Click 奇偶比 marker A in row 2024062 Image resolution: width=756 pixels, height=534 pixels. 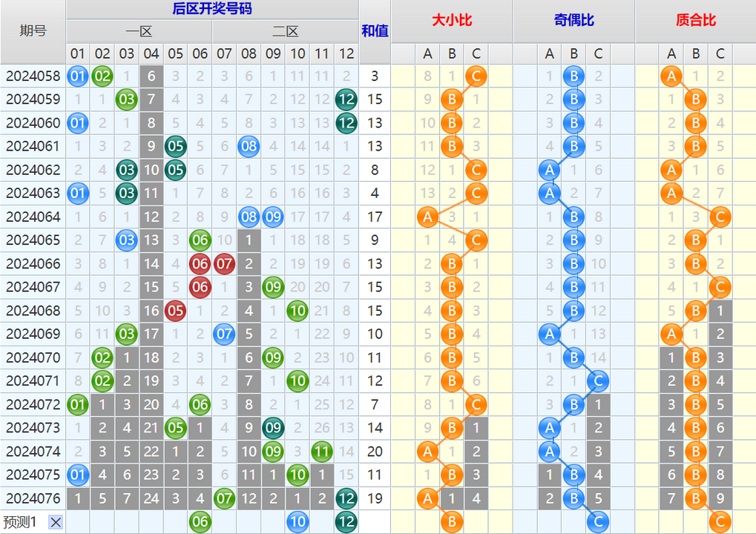(x=550, y=170)
